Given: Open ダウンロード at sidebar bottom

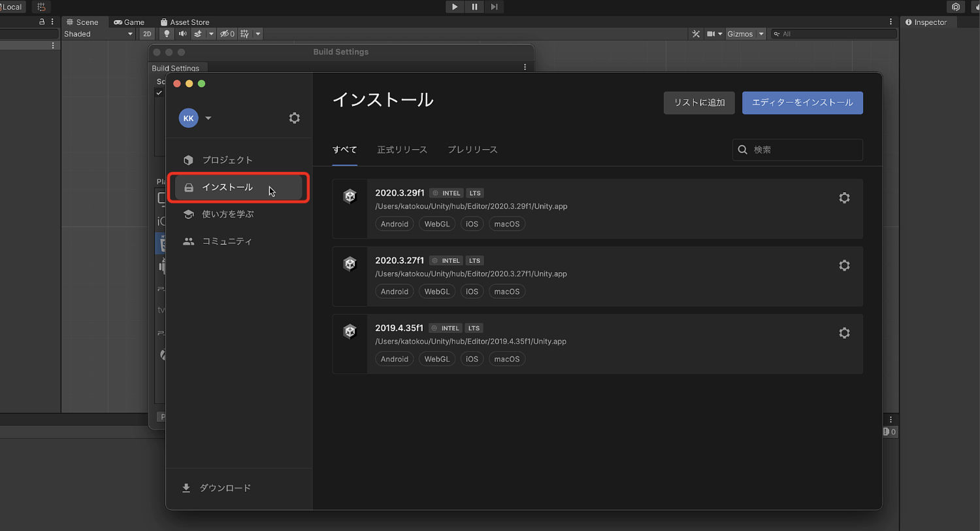Looking at the screenshot, I should click(216, 488).
